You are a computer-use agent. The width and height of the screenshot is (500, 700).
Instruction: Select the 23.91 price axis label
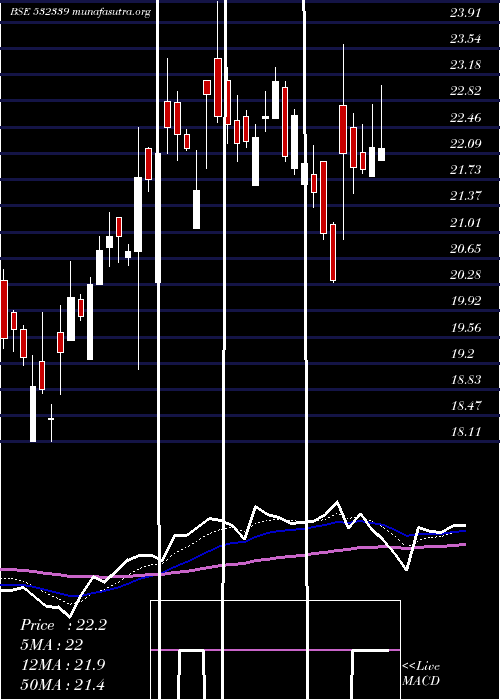click(x=465, y=12)
